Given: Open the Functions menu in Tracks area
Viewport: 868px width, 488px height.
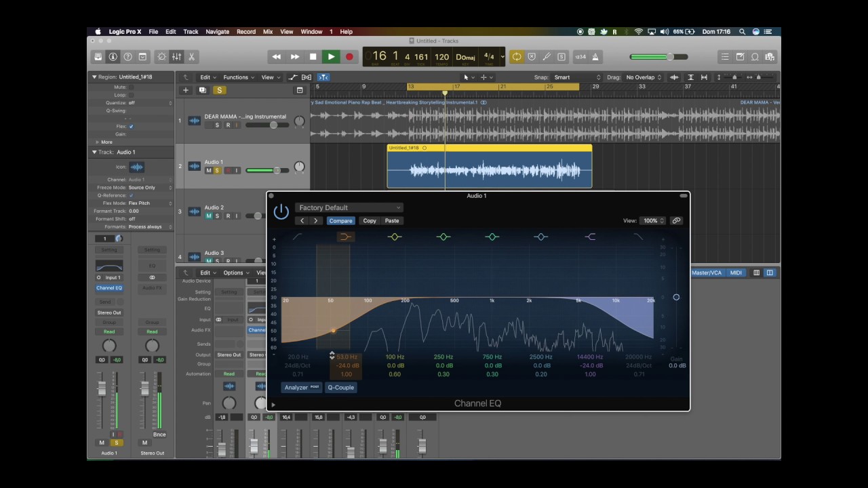Looking at the screenshot, I should (x=239, y=77).
